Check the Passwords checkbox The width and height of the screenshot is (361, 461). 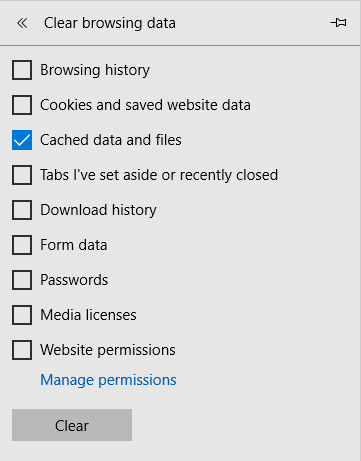(x=22, y=280)
